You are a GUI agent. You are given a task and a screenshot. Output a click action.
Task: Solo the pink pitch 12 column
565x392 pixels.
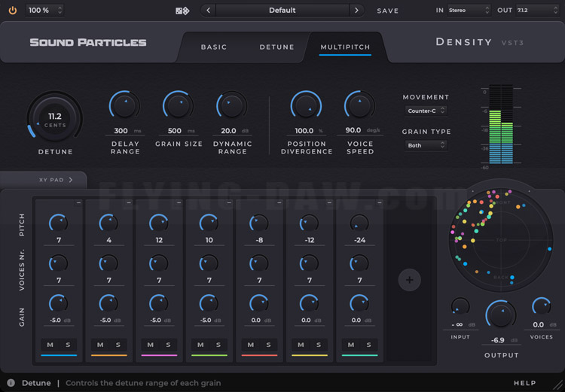pos(168,345)
